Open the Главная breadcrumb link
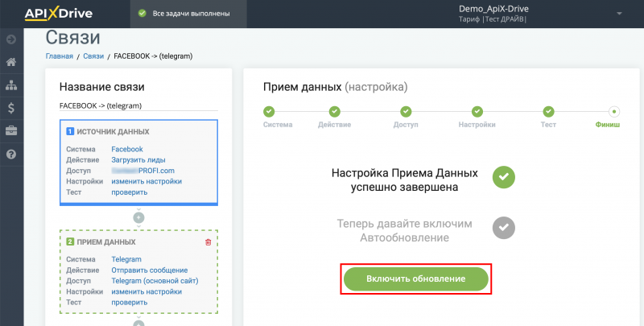Viewport: 644px width, 326px height. pos(59,56)
